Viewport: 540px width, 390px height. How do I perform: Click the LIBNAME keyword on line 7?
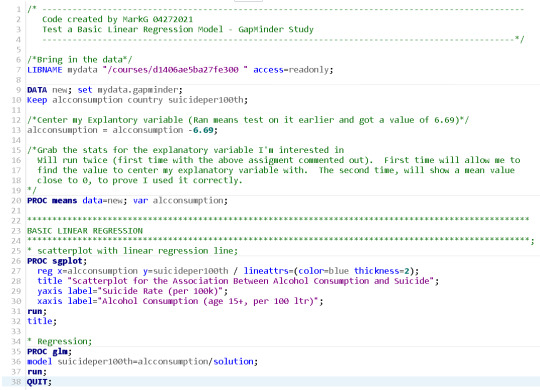click(x=45, y=70)
